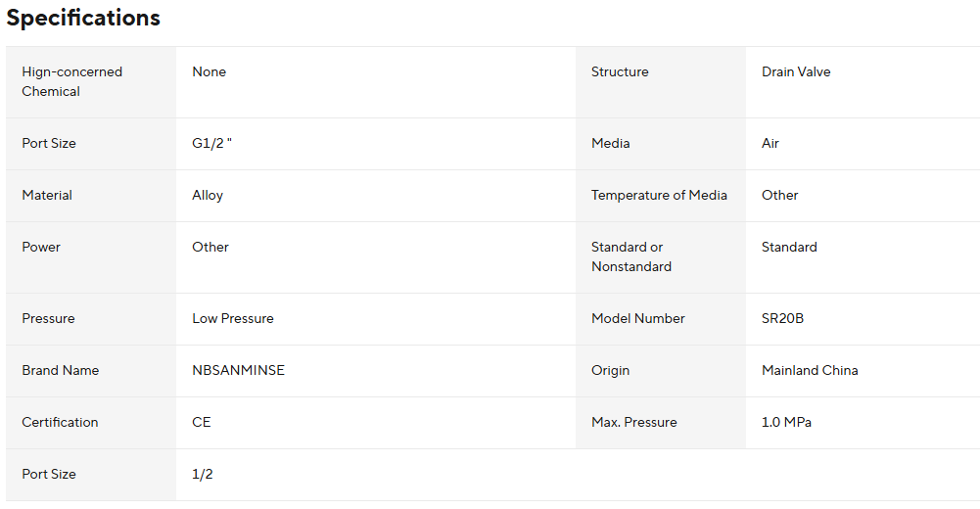Click the Certification label
This screenshot has height=509, width=980.
tap(60, 422)
